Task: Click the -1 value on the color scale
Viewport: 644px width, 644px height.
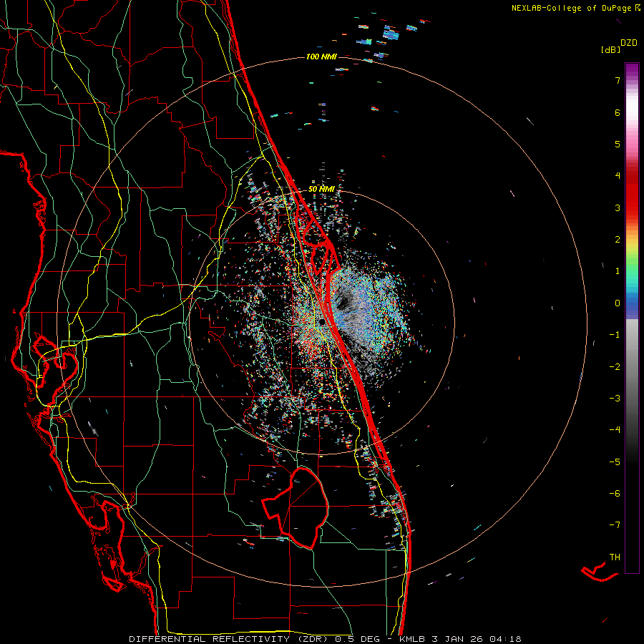Action: [615, 335]
